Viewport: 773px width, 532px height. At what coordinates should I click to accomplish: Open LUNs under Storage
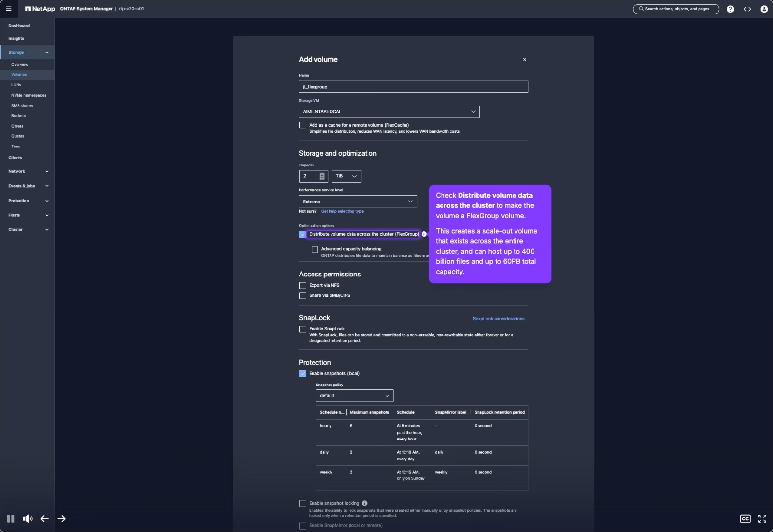pyautogui.click(x=17, y=85)
